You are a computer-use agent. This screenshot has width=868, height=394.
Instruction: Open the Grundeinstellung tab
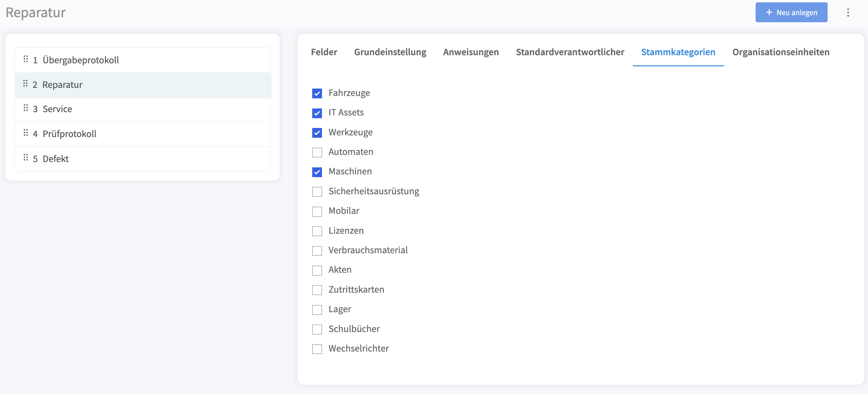pyautogui.click(x=390, y=52)
